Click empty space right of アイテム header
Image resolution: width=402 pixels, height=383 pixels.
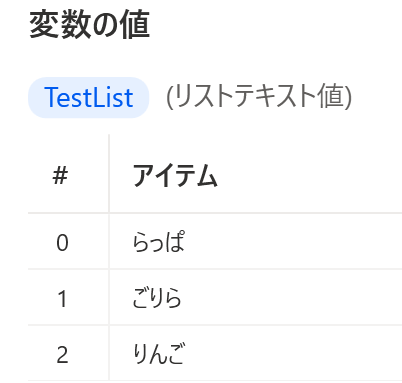310,175
